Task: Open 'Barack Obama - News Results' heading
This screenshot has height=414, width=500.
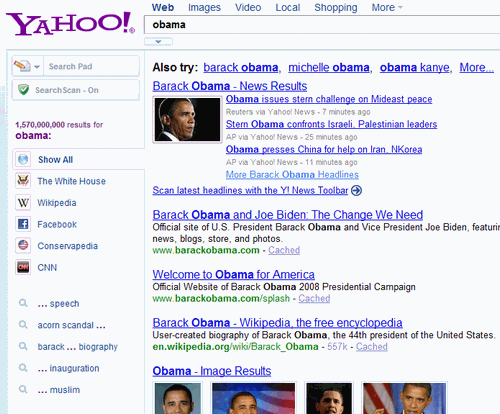Action: click(230, 86)
